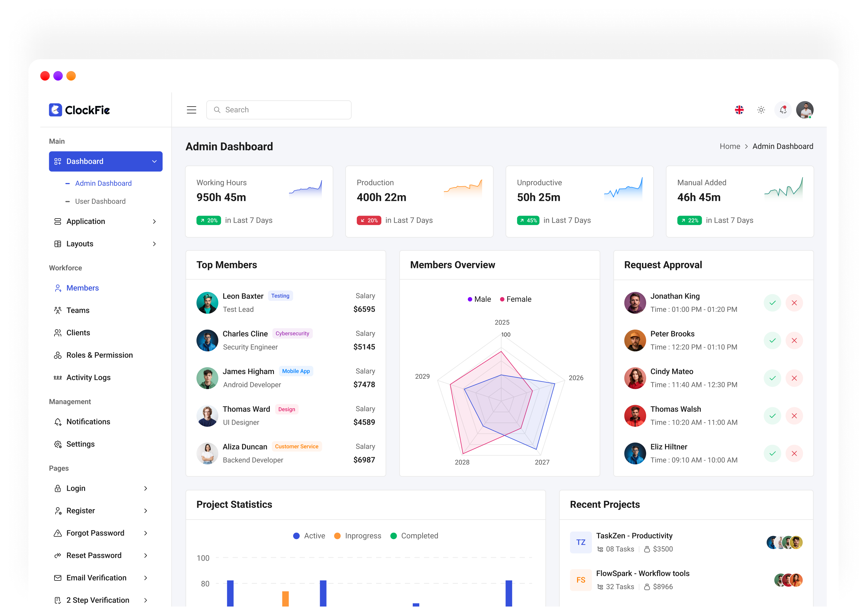Reject Eliz Hiltner's request

point(794,454)
